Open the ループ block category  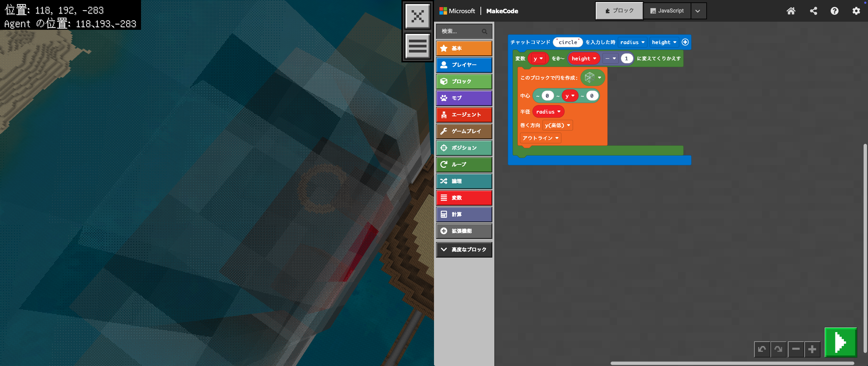coord(464,165)
